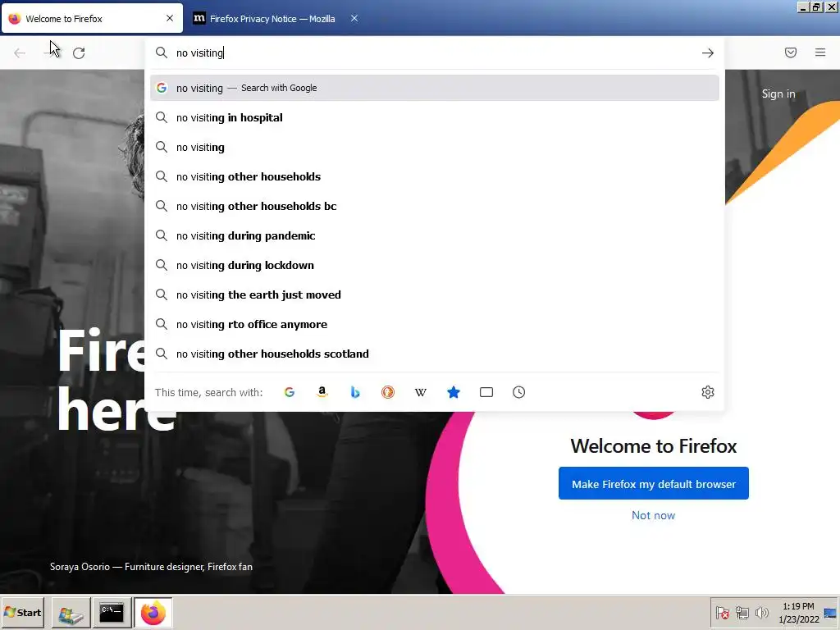
Task: Select 'no visiting during lockdown' suggestion
Action: 435,265
